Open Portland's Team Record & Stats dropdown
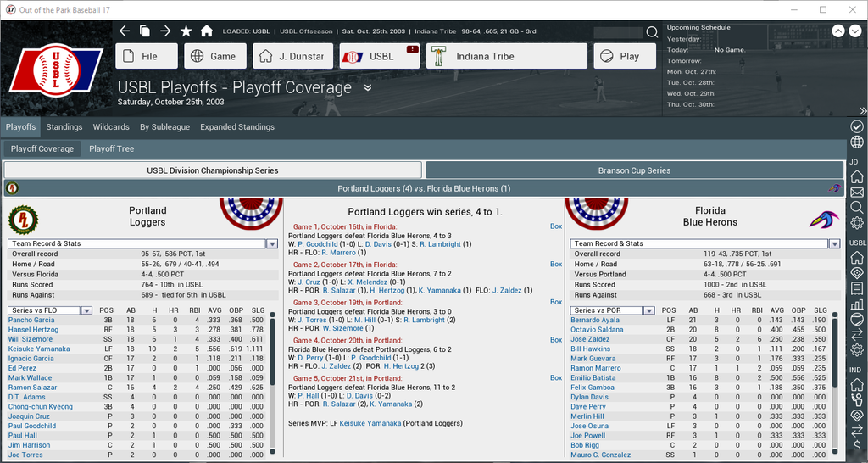The height and width of the screenshot is (463, 868). [x=272, y=243]
